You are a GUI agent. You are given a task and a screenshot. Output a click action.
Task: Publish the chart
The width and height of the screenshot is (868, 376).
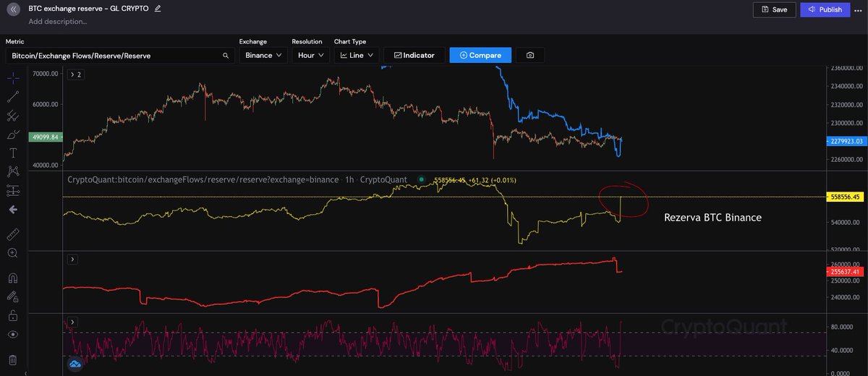pos(825,9)
